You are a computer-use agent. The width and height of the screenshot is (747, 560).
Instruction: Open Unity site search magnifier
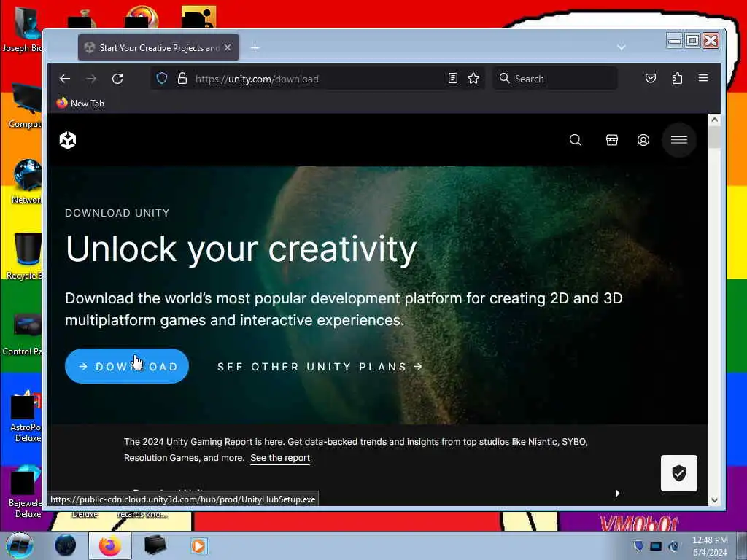pos(576,140)
